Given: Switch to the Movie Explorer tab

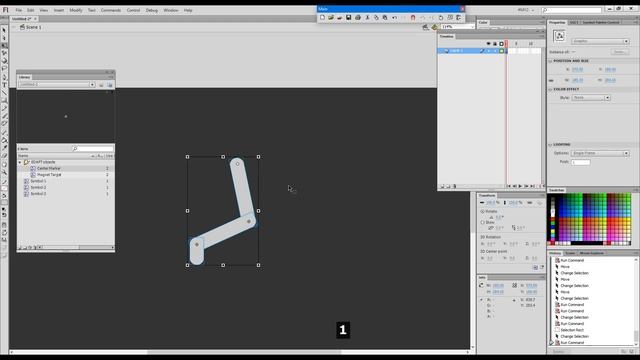Looking at the screenshot, I should (591, 253).
